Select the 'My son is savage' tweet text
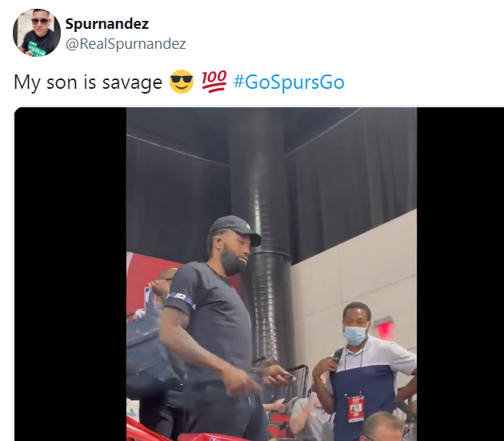This screenshot has width=504, height=441. pyautogui.click(x=88, y=82)
